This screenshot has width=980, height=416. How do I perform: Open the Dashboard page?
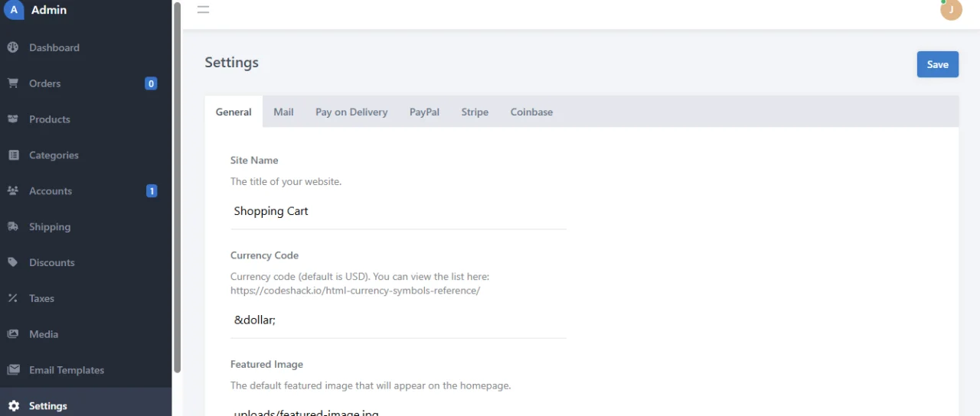coord(86,47)
